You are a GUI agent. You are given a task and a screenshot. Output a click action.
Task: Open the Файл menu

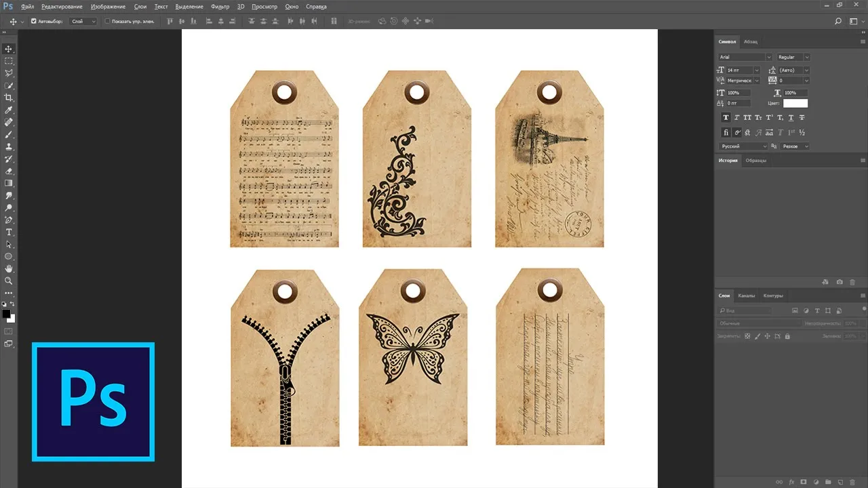coord(28,6)
